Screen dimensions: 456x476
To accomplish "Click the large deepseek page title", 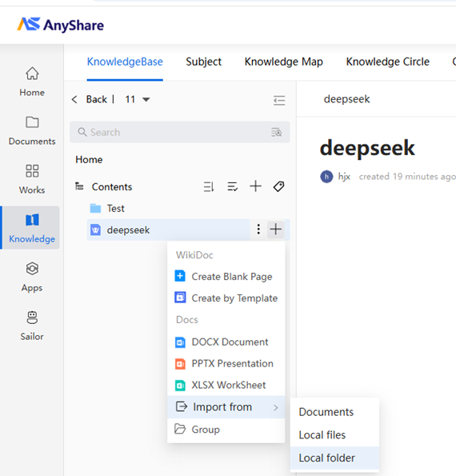I will tap(367, 149).
